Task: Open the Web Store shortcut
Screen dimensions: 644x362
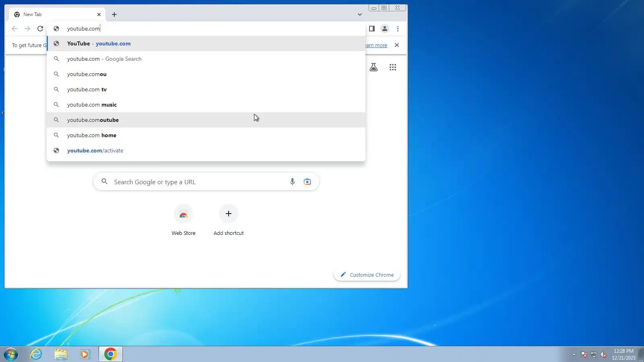Action: (184, 220)
